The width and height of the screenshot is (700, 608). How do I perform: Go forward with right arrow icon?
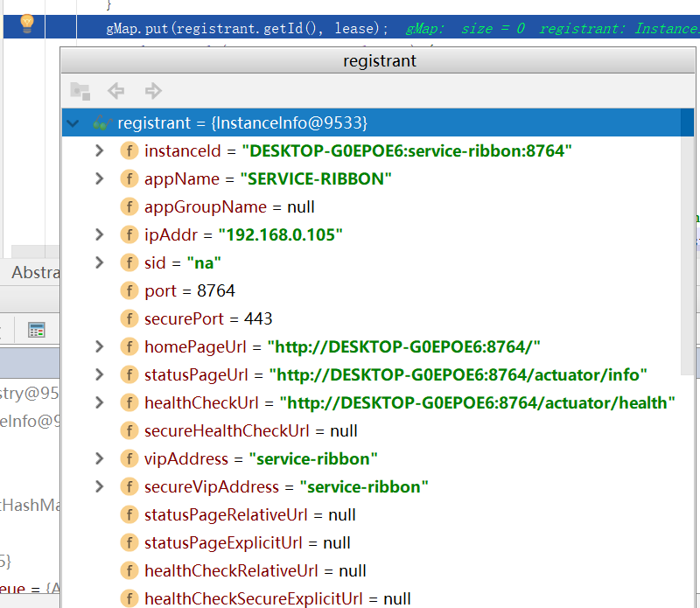(x=153, y=91)
